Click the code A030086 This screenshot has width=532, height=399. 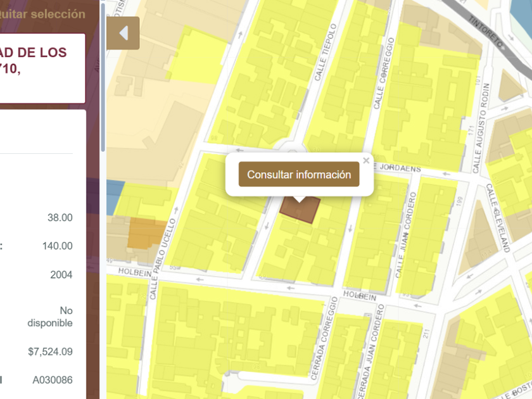tap(52, 380)
